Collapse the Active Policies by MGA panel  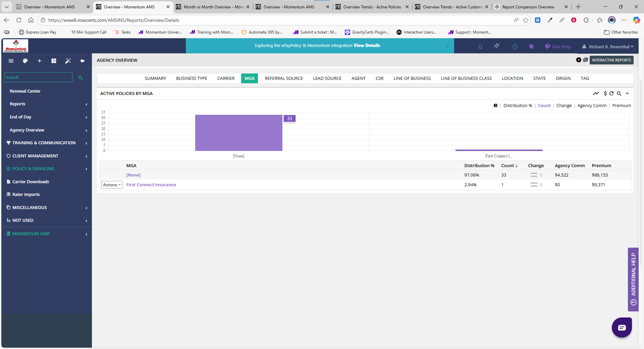tap(627, 94)
